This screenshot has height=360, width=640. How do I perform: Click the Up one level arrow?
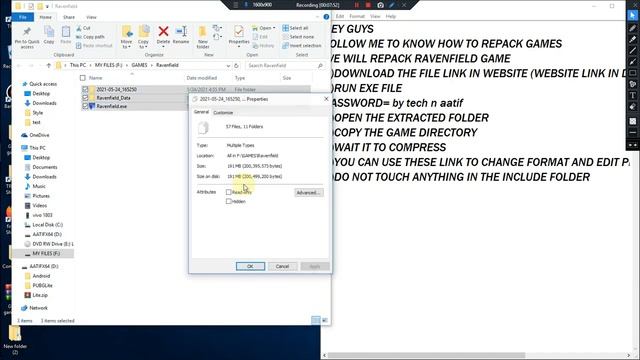pyautogui.click(x=49, y=65)
